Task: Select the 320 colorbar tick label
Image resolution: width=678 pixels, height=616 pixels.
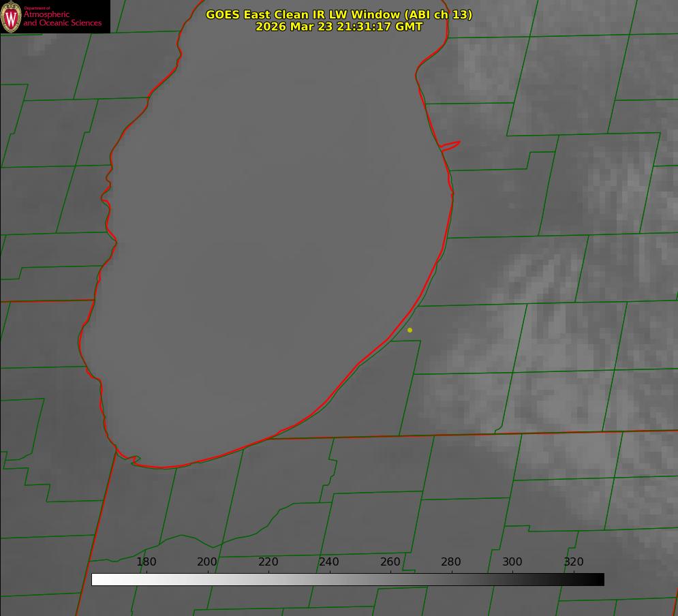Action: click(x=574, y=561)
